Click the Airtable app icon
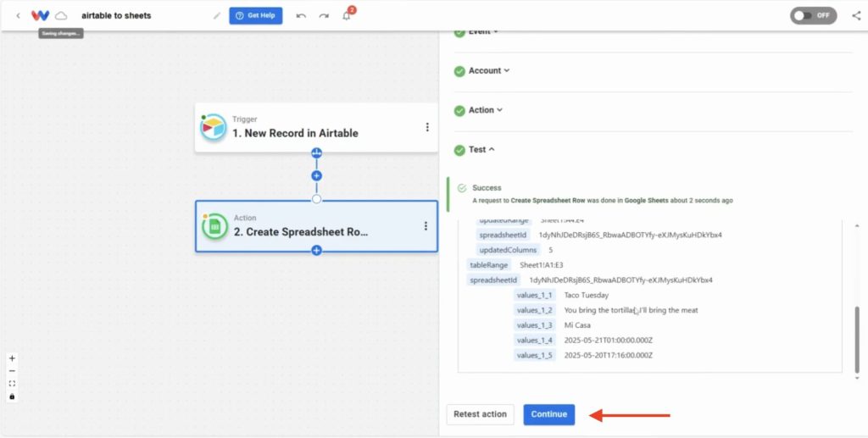Screen dimensions: 868x438 point(214,128)
